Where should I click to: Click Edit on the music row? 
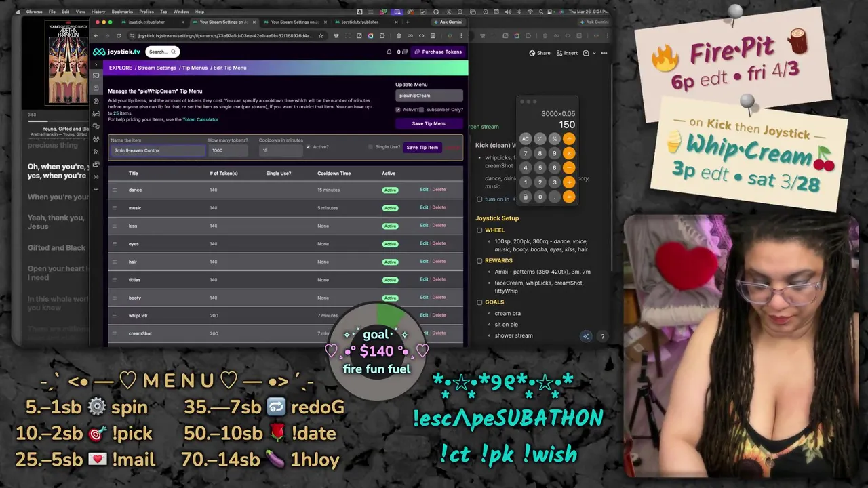pos(424,207)
